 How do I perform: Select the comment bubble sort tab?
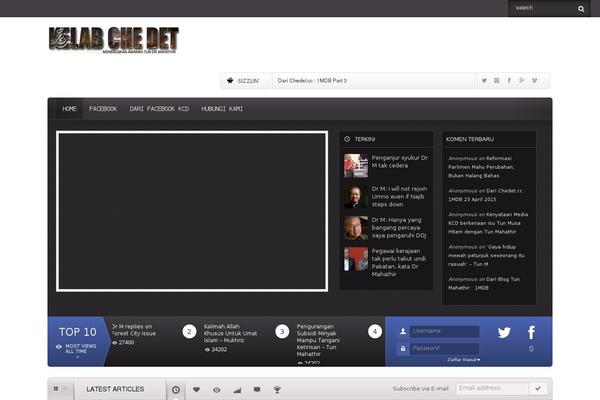click(257, 390)
